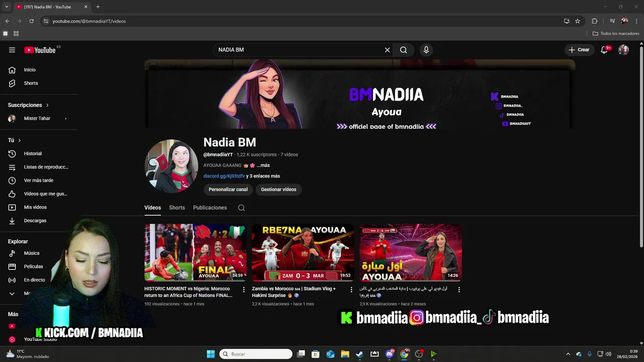This screenshot has width=644, height=362.
Task: Open Ver más tarde list
Action: [38, 180]
